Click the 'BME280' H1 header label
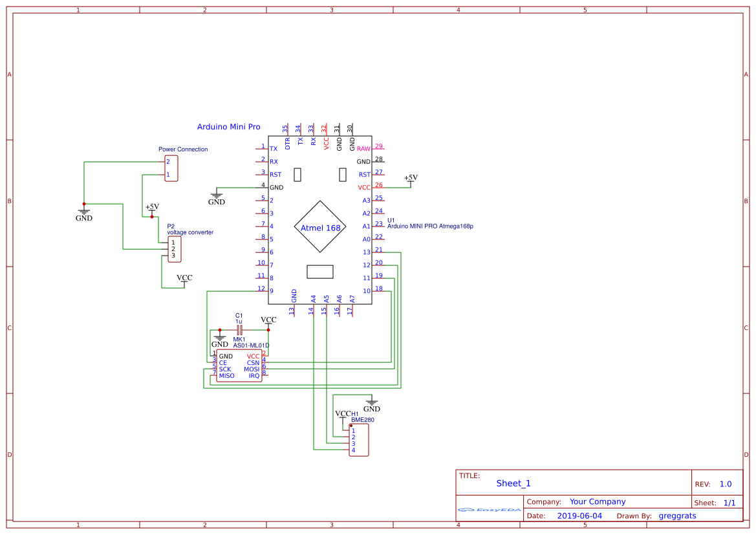 (x=363, y=420)
